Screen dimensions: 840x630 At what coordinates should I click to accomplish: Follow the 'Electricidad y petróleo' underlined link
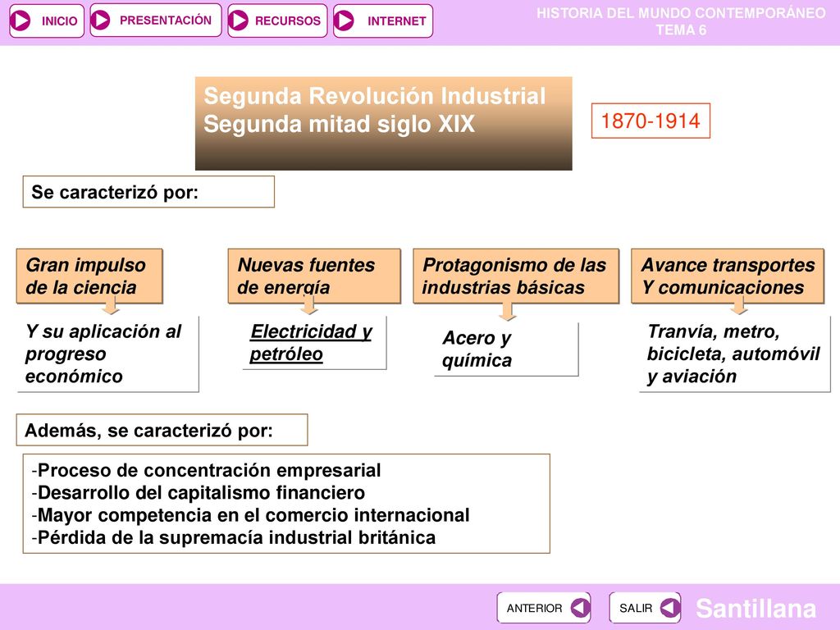tap(311, 343)
